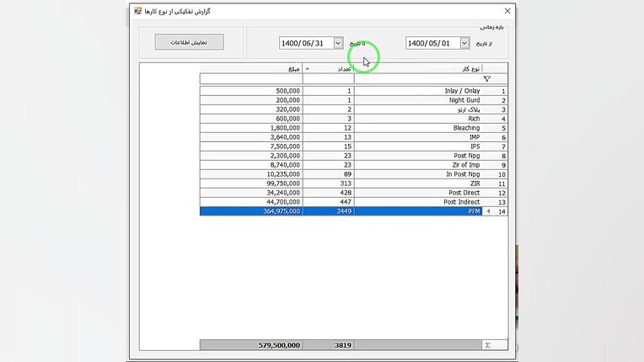Click amount cell 2,300,000
644x362 pixels.
point(251,156)
